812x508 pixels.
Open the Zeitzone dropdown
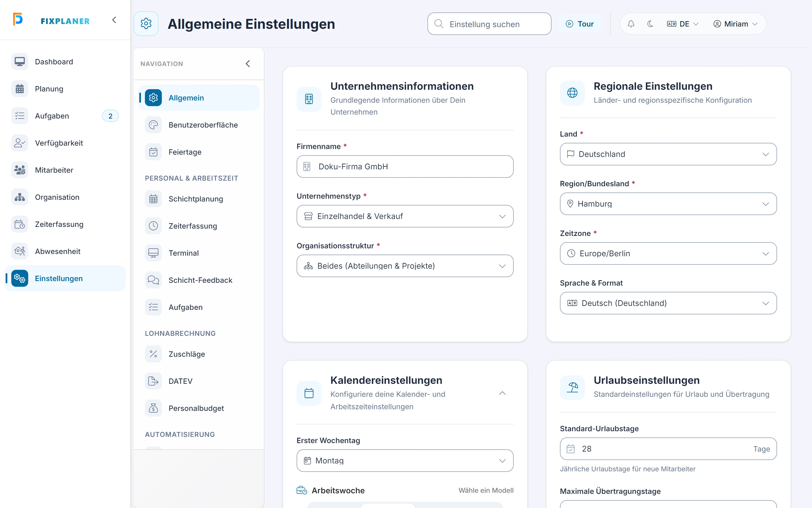coord(668,253)
